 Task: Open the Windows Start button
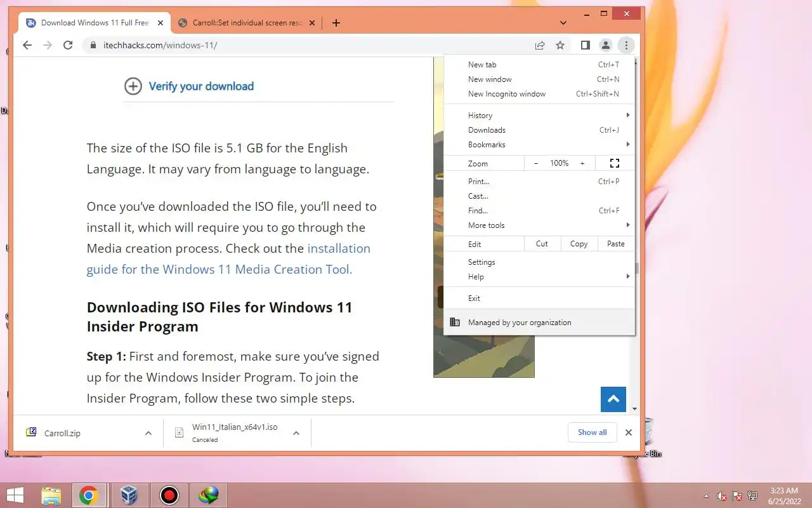click(15, 495)
